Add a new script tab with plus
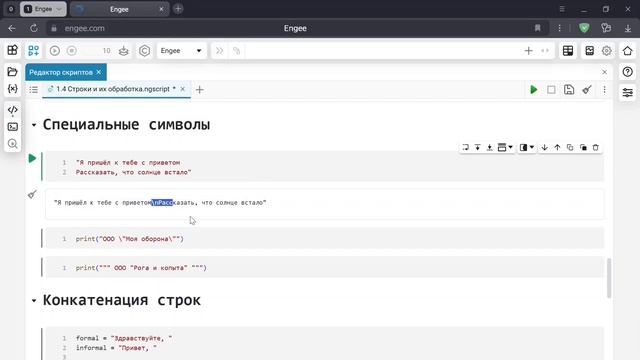Image resolution: width=640 pixels, height=360 pixels. pos(200,90)
